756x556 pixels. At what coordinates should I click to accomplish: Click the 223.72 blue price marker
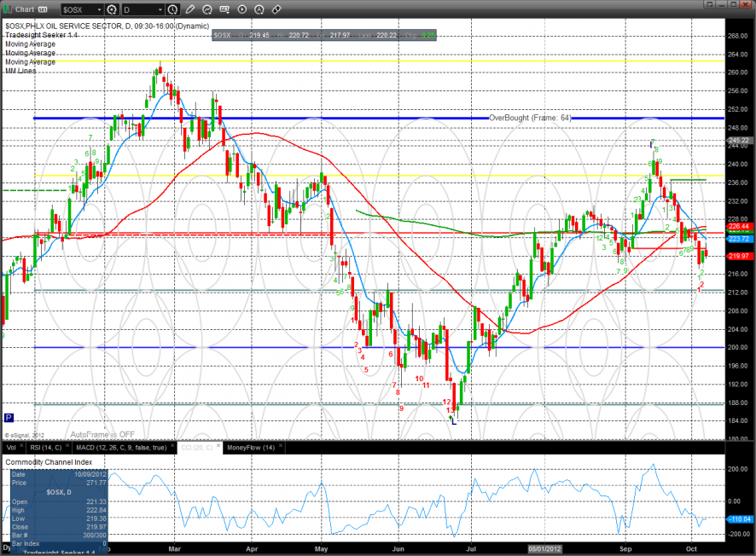tap(739, 239)
